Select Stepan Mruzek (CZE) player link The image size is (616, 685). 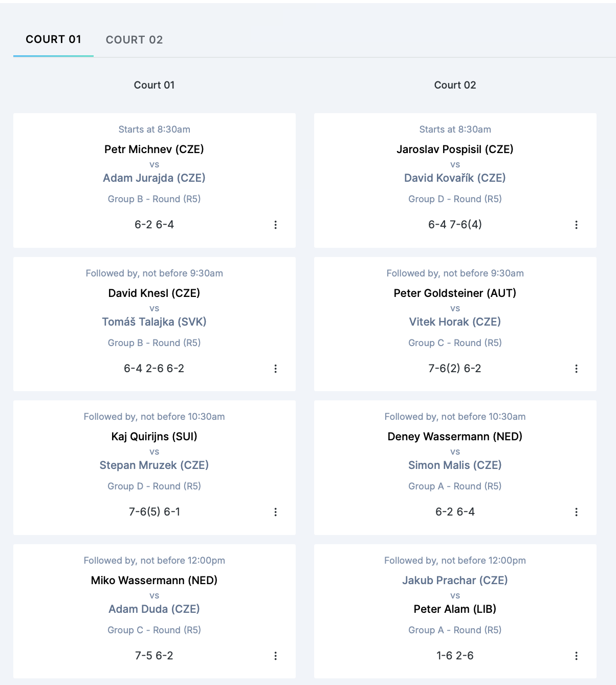click(154, 465)
